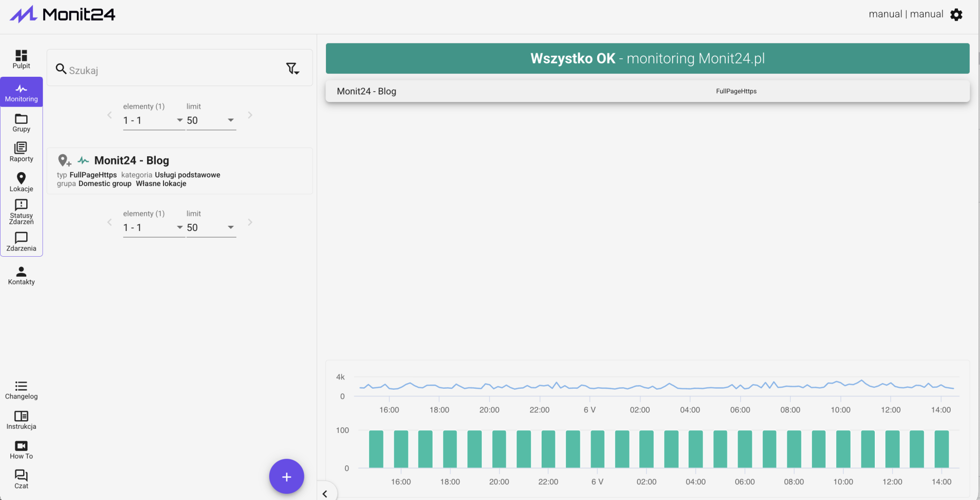Select the Monitoring sidebar tab
The image size is (980, 500).
(21, 92)
